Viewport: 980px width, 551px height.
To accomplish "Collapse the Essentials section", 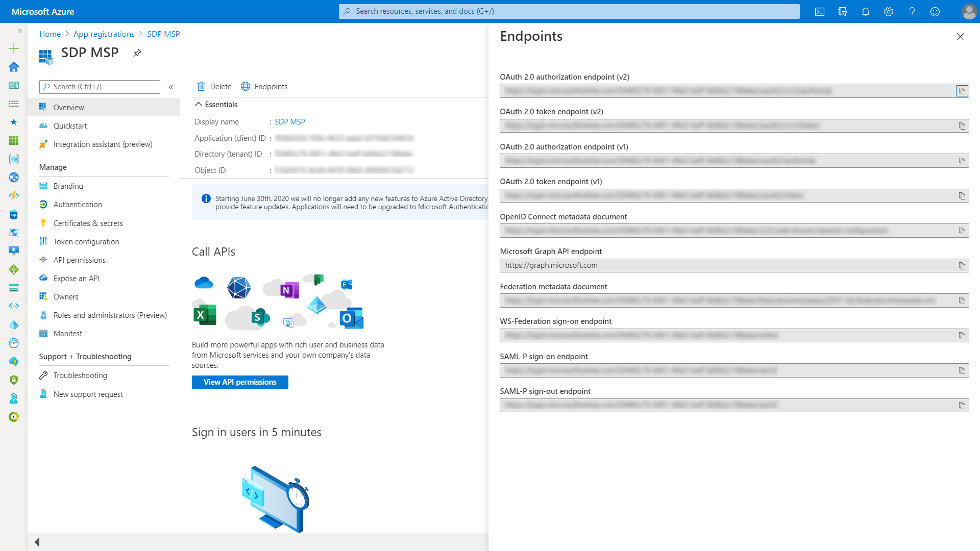I will [x=199, y=104].
